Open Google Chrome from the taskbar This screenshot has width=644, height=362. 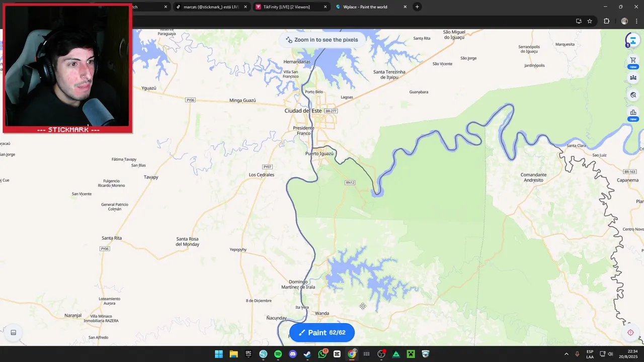[352, 354]
